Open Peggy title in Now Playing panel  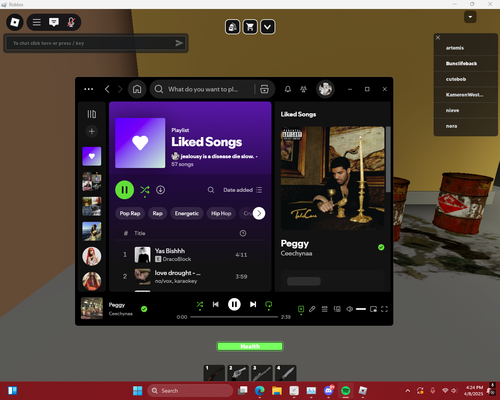coord(295,244)
